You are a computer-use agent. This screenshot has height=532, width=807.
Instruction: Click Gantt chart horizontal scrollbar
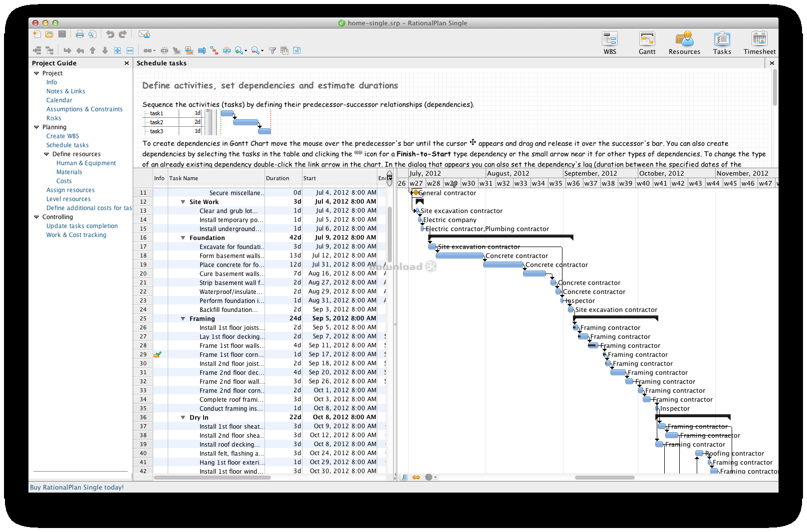pyautogui.click(x=604, y=478)
